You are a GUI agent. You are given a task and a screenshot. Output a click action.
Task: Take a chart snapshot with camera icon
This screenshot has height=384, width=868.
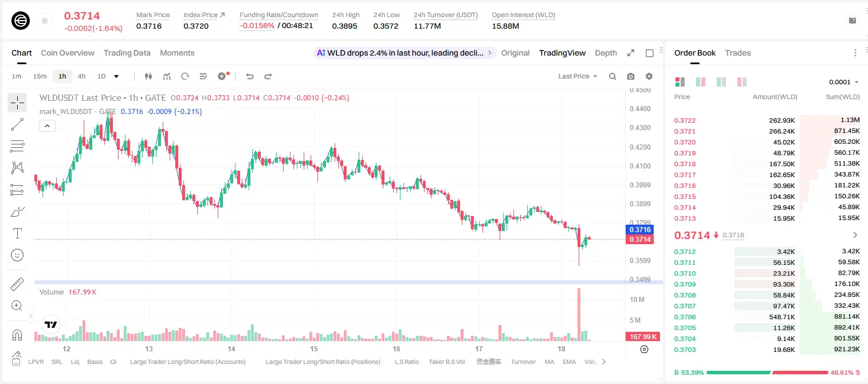click(631, 76)
